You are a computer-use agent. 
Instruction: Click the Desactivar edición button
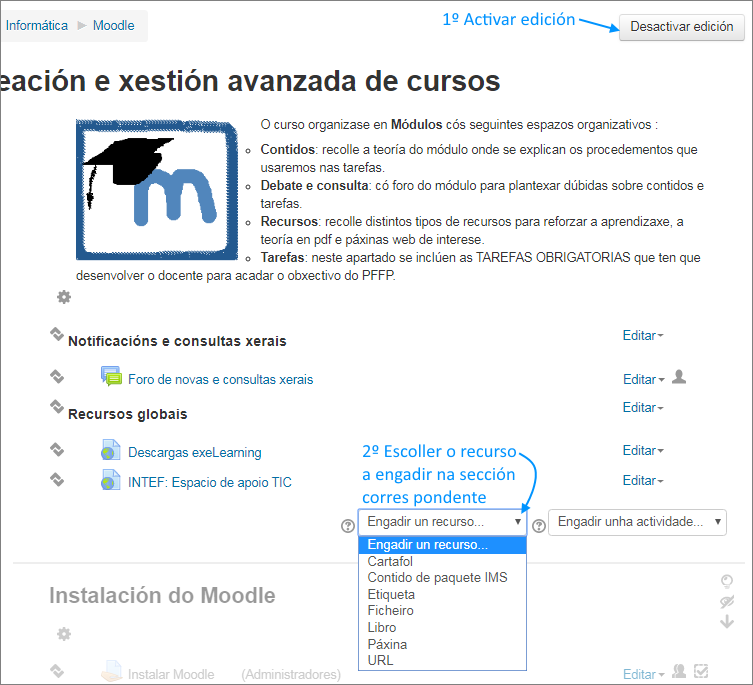click(681, 27)
